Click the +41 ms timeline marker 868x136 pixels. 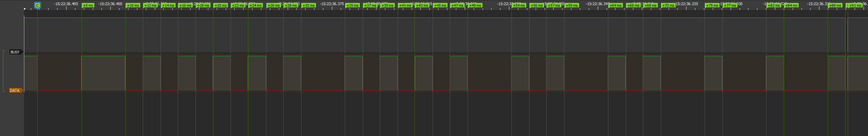(x=405, y=5)
